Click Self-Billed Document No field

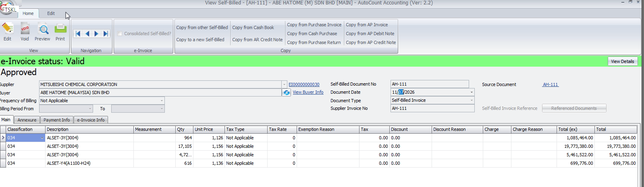[x=430, y=84]
